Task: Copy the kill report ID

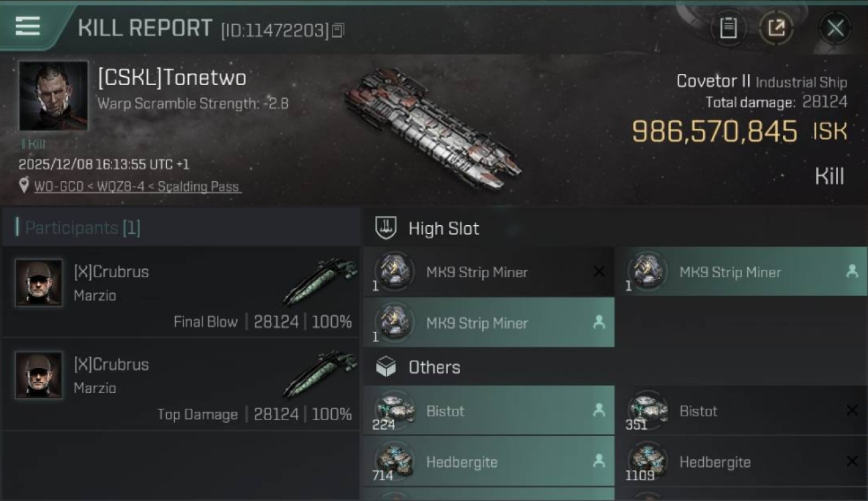Action: point(338,30)
